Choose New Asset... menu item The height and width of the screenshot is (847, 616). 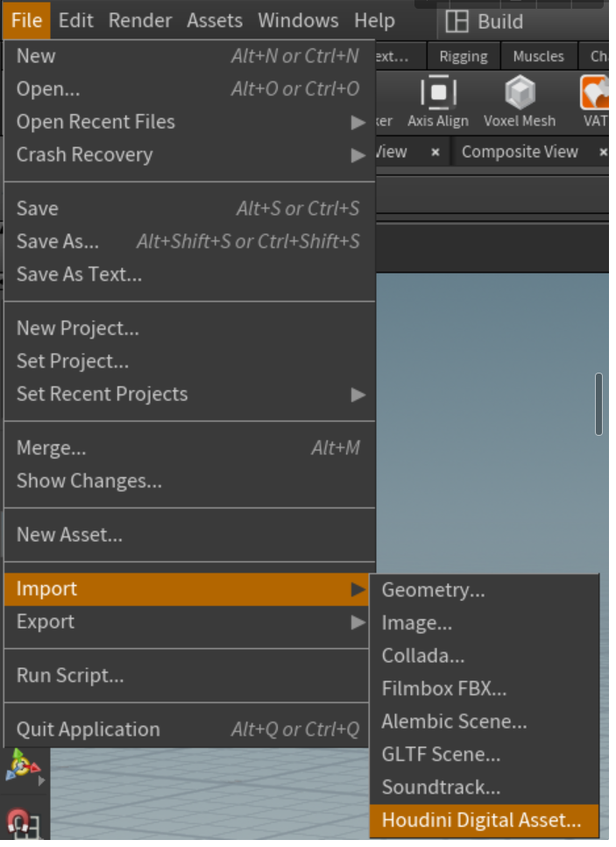point(189,536)
